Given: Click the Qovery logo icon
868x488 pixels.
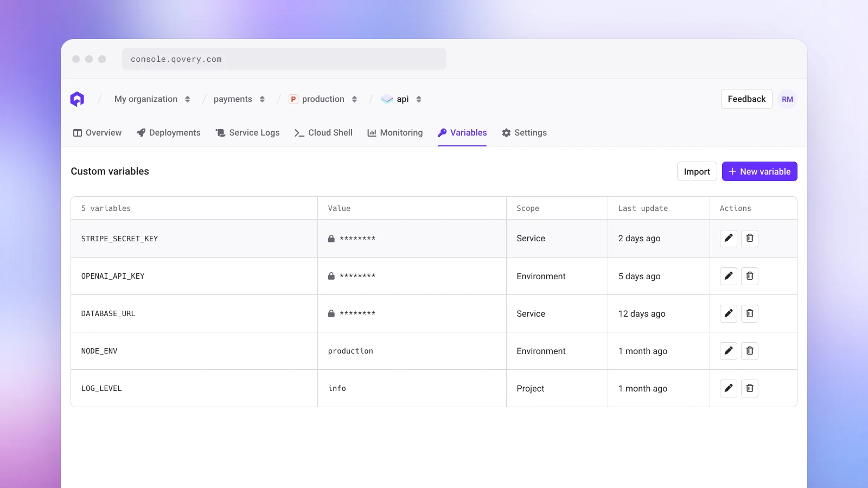Looking at the screenshot, I should [x=77, y=99].
